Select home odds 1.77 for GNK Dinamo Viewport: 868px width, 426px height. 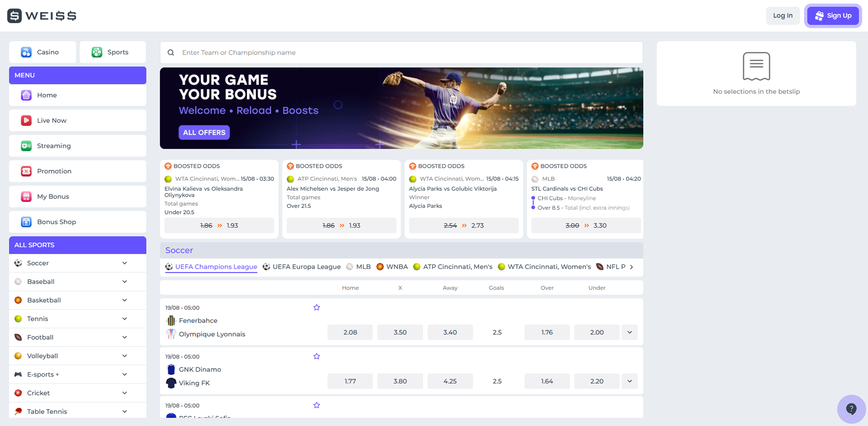pos(350,381)
